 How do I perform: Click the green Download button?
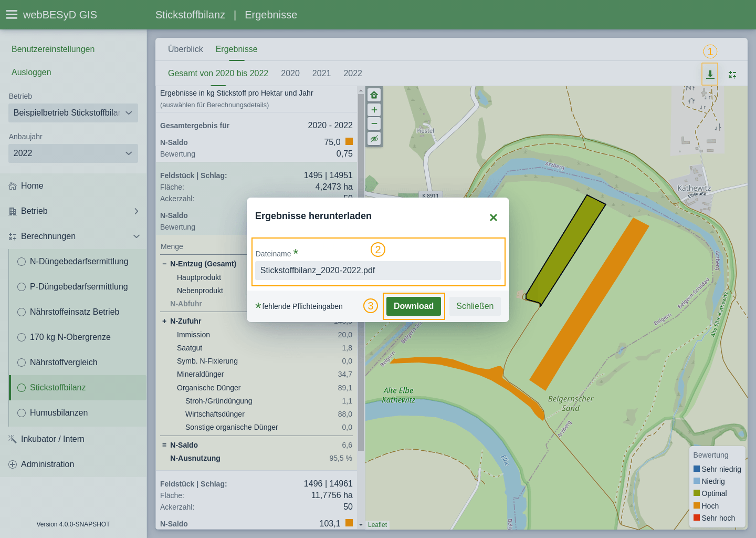tap(414, 306)
